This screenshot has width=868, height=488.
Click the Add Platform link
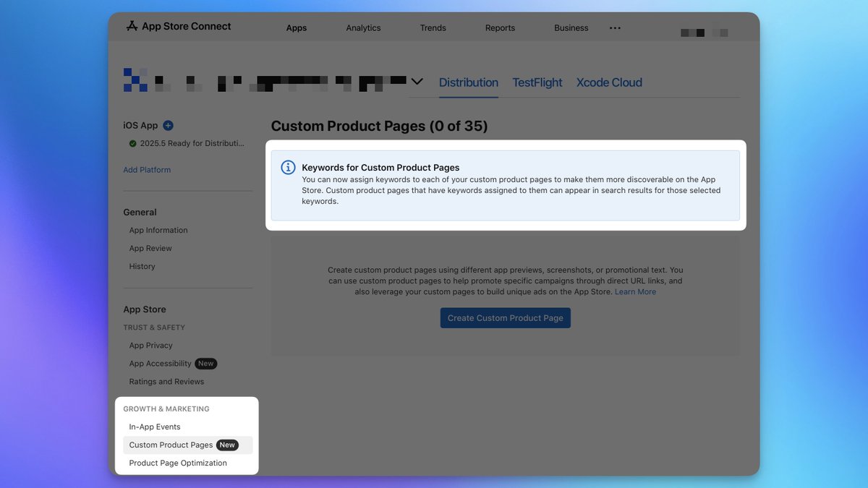click(x=147, y=170)
